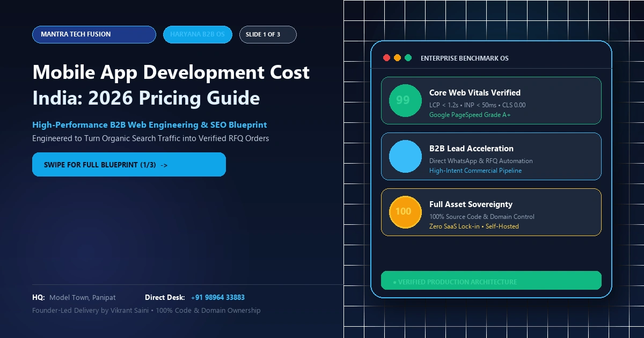This screenshot has width=644, height=338.
Task: Click the Google PageSpeed Grade A+ text
Action: 470,115
